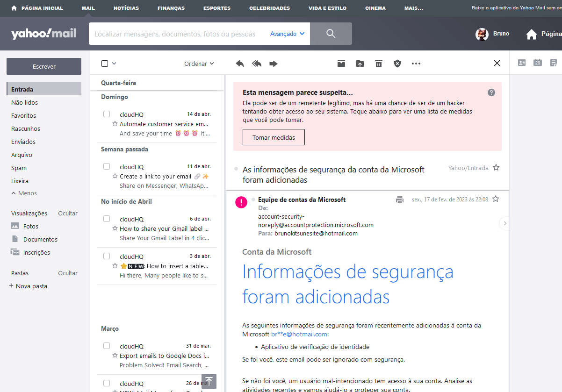Open the Lixeira folder
This screenshot has height=392, width=562.
click(x=20, y=181)
